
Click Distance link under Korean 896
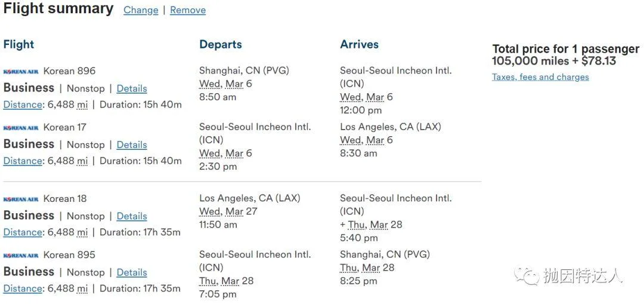(23, 105)
